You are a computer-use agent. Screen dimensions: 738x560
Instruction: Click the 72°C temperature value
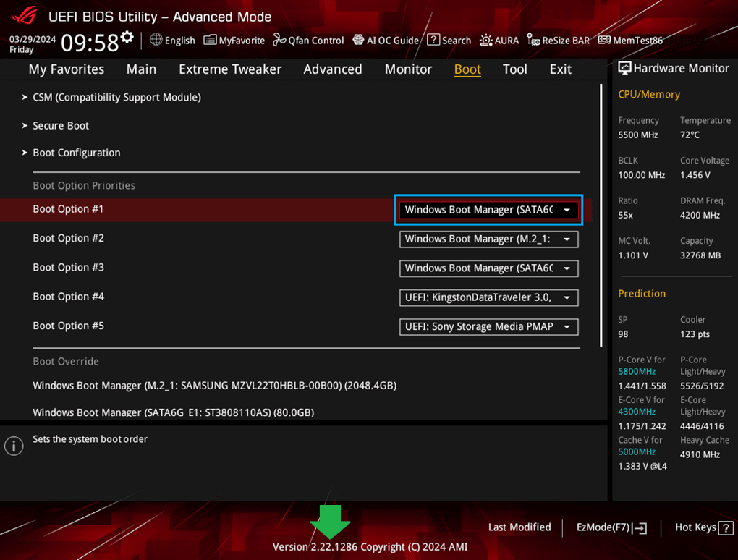pos(690,135)
